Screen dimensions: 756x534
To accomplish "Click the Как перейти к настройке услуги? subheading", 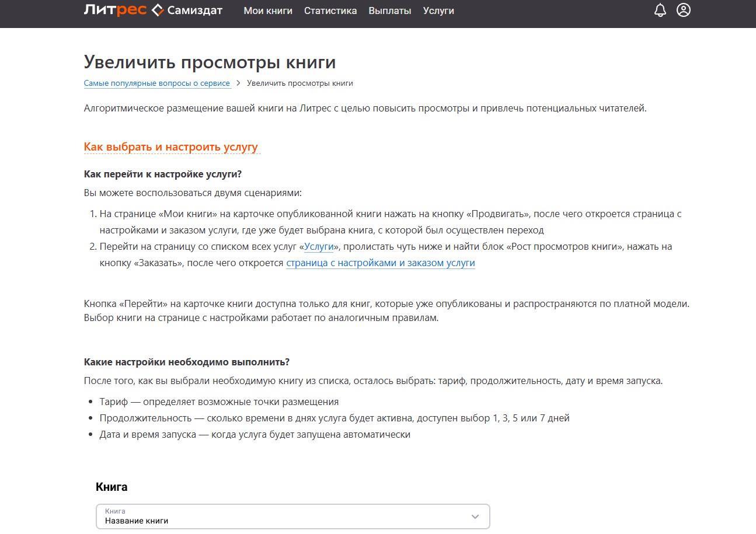I will point(163,174).
